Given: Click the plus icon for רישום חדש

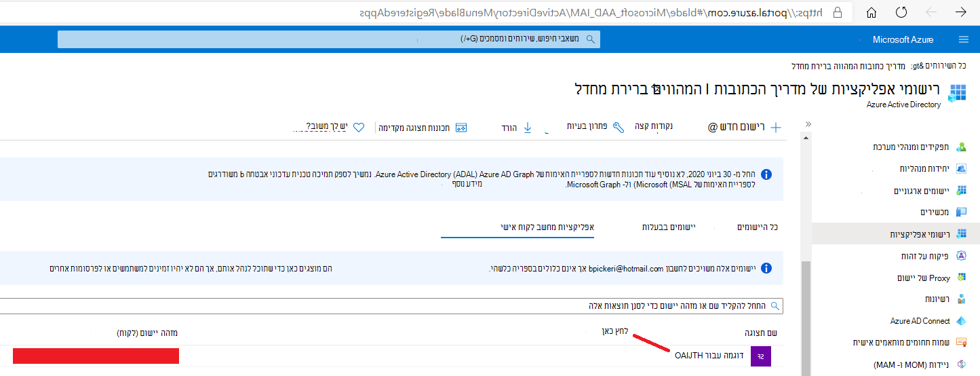Looking at the screenshot, I should coord(777,127).
